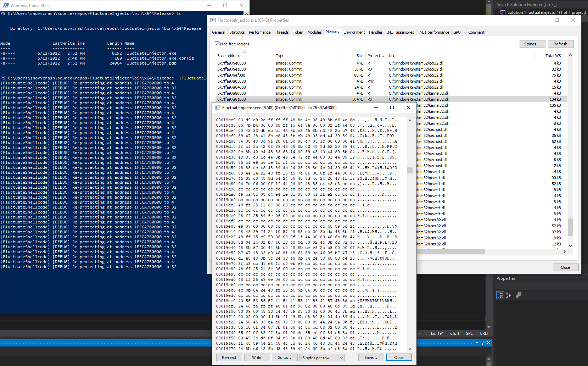Open Property Pages wrench icon

tap(518, 295)
